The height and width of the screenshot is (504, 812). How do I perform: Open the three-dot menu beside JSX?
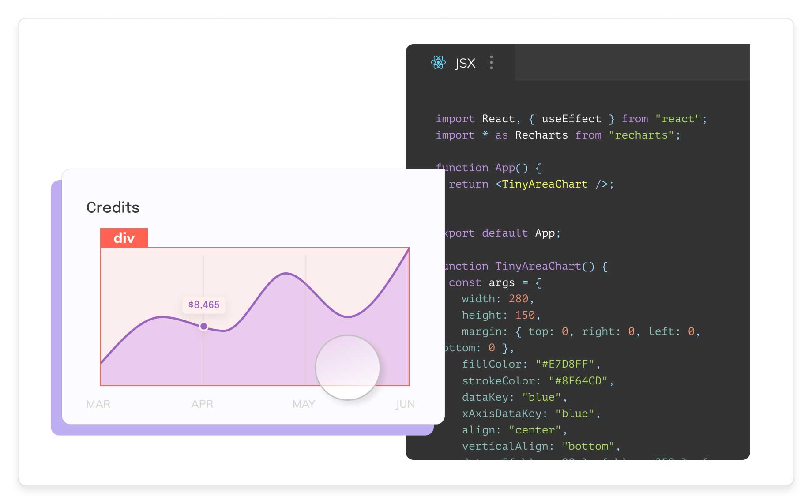pos(492,63)
